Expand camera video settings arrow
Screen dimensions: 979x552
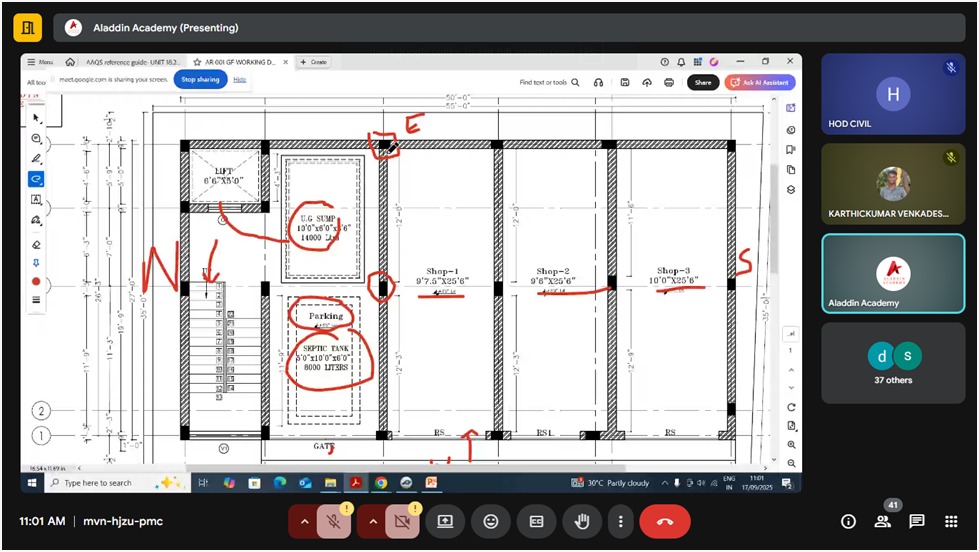tap(373, 521)
